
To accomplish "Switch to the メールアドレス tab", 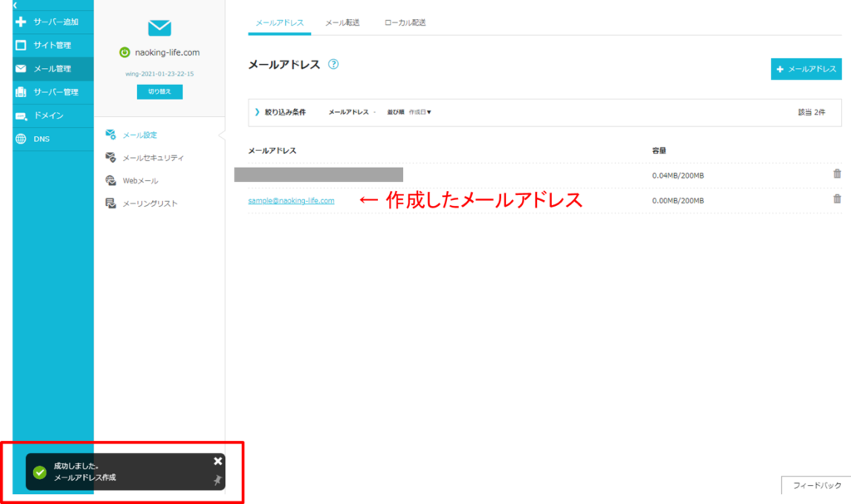I will (x=279, y=22).
